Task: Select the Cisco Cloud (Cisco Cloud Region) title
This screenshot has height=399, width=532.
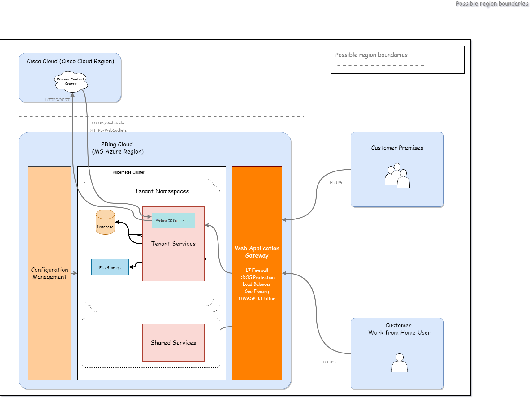Action: point(71,61)
